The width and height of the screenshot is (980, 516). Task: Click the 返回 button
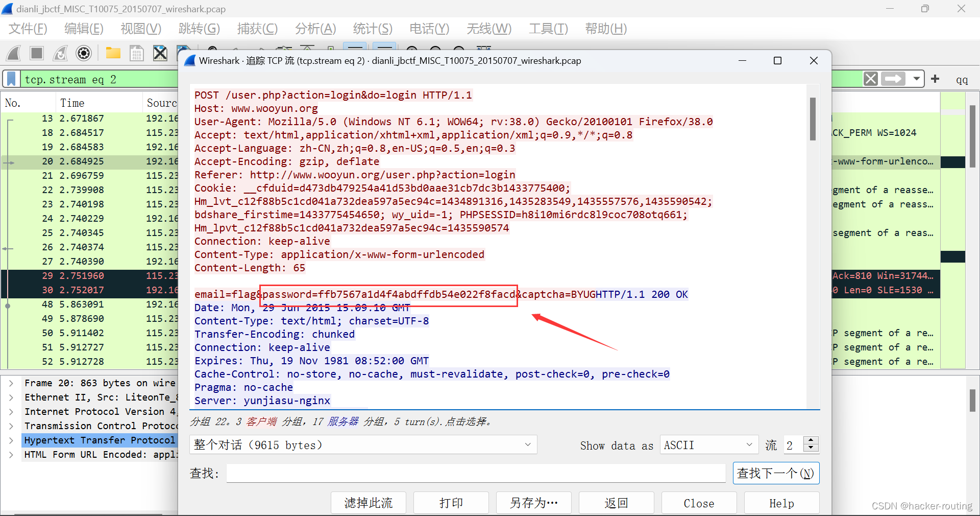pos(617,503)
